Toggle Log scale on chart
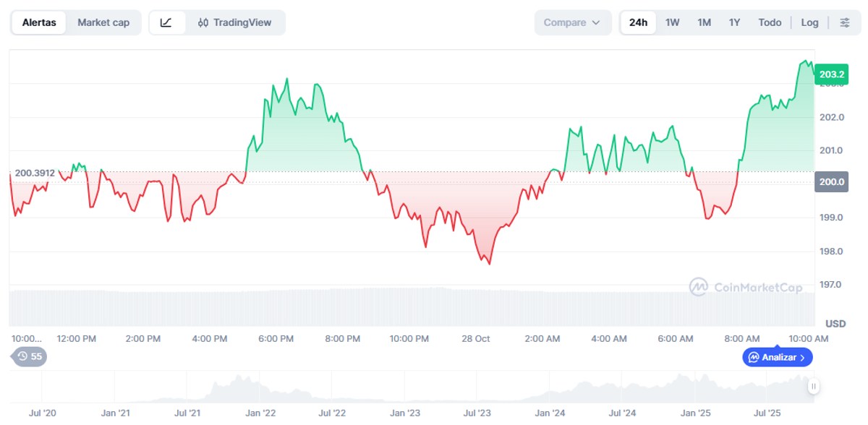The height and width of the screenshot is (425, 868). [x=810, y=22]
